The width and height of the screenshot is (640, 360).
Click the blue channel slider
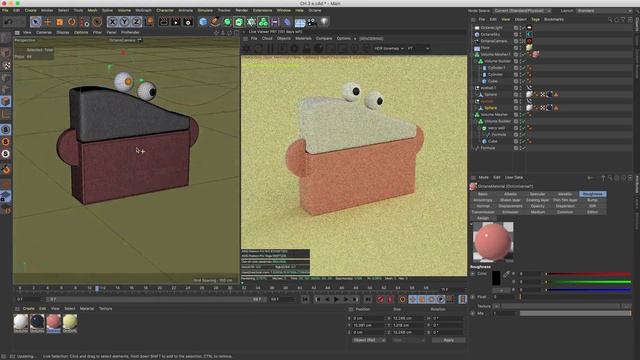point(588,290)
